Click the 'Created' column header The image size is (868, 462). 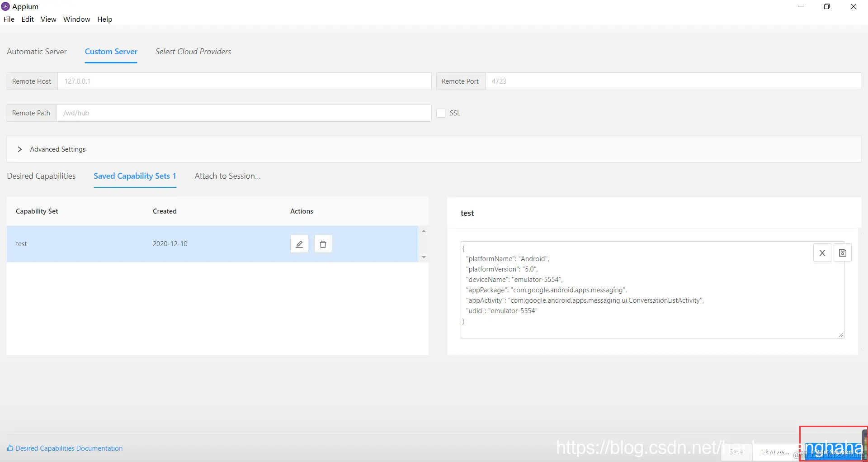(165, 211)
